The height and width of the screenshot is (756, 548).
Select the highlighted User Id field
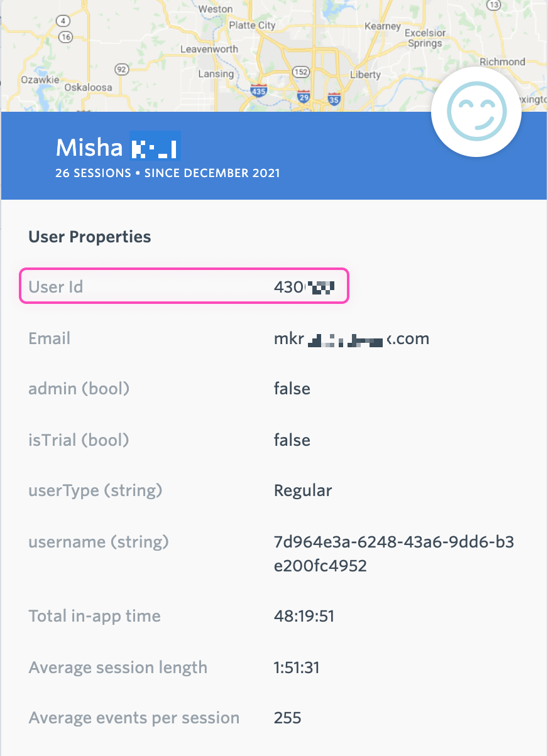184,286
